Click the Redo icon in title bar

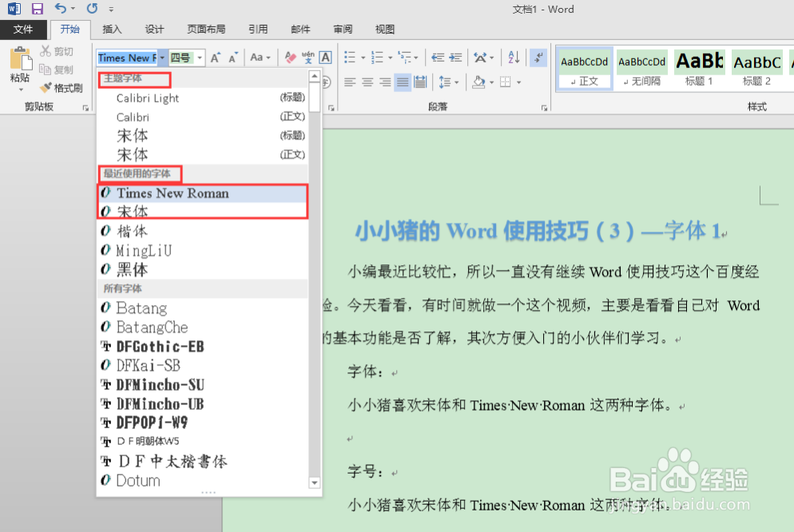tap(92, 8)
